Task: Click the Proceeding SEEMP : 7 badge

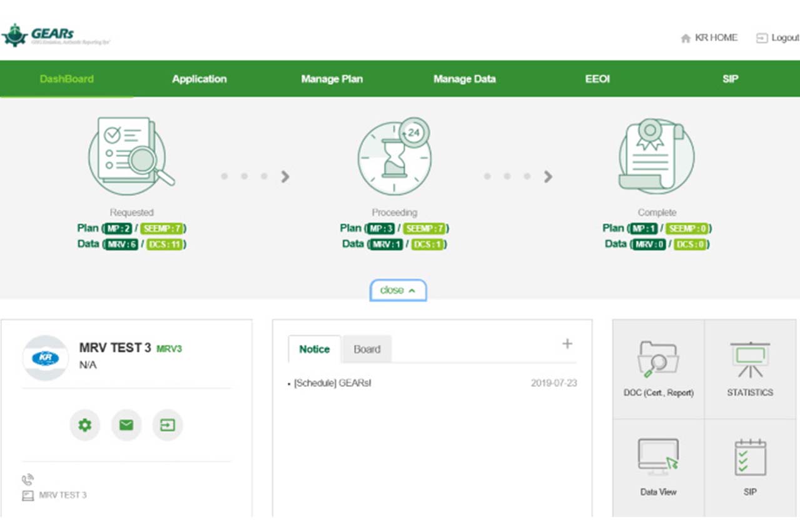Action: click(x=425, y=229)
